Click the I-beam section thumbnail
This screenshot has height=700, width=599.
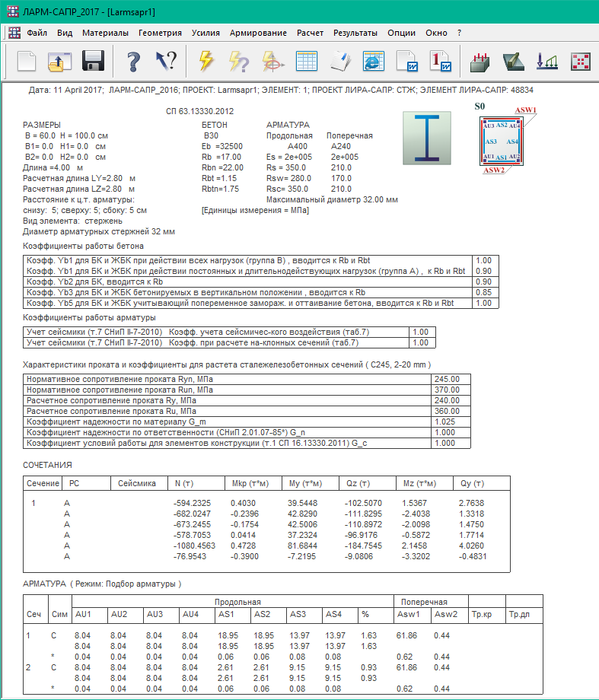[x=432, y=137]
